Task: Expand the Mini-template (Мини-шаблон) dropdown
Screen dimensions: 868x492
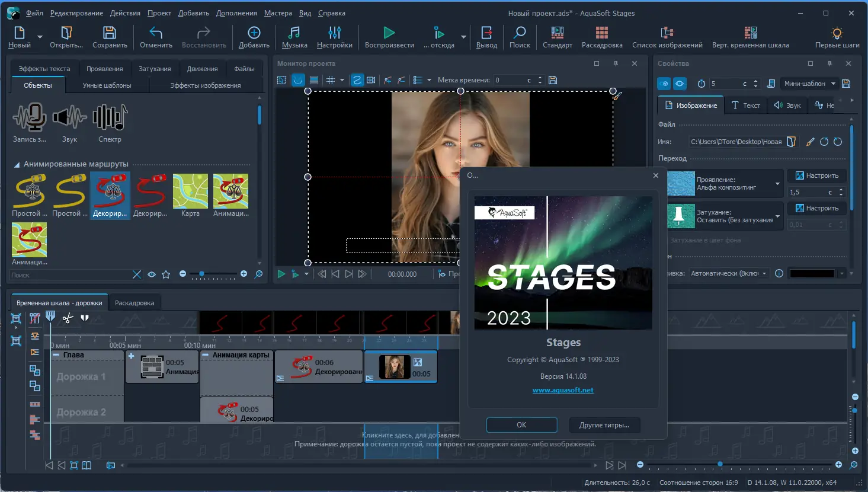Action: (809, 84)
